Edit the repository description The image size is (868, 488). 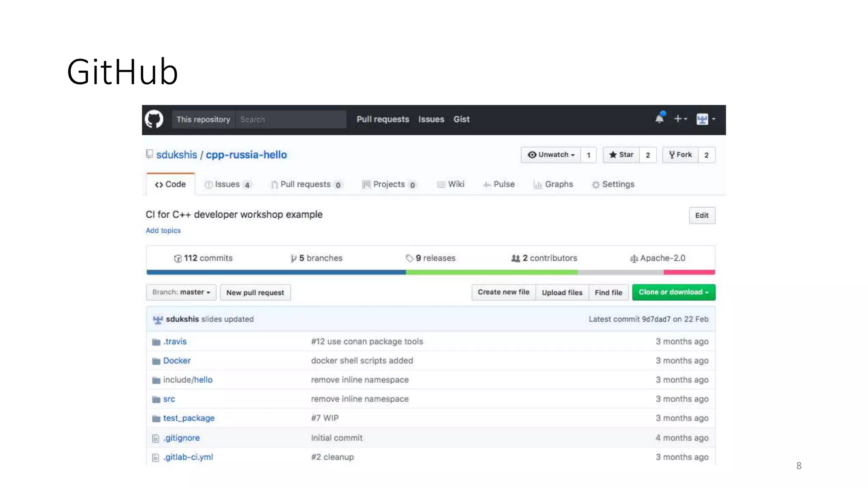(x=702, y=215)
